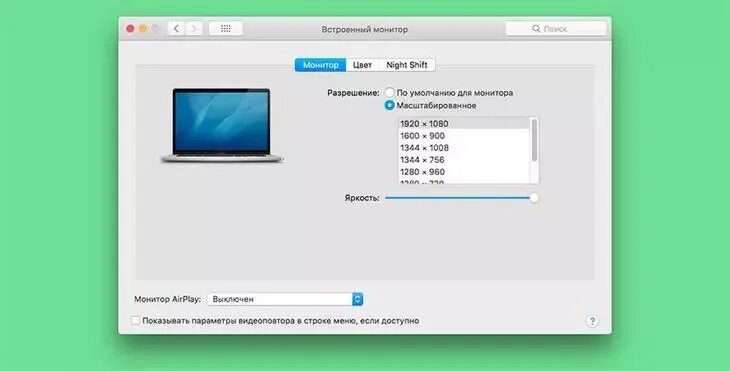Choose resolution 1344 × 756
The height and width of the screenshot is (371, 730).
tap(464, 160)
